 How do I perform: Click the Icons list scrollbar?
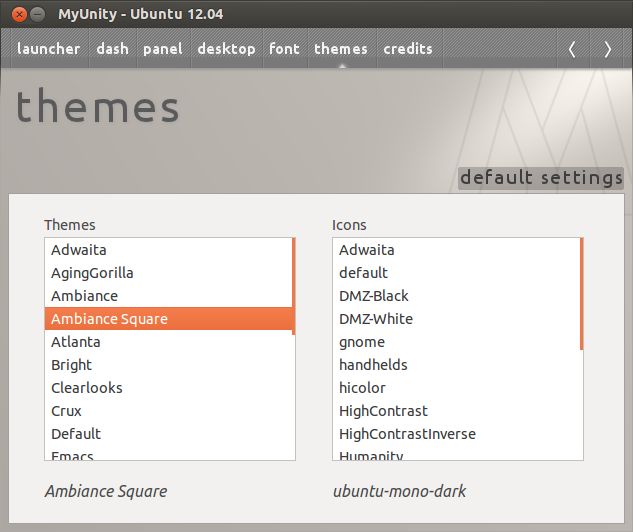[x=582, y=294]
